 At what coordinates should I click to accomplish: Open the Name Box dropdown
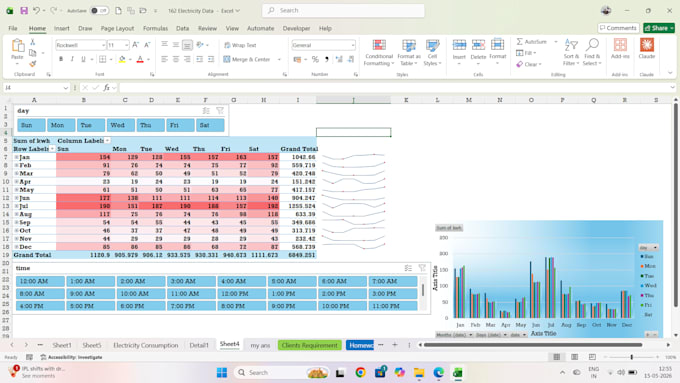tap(65, 88)
